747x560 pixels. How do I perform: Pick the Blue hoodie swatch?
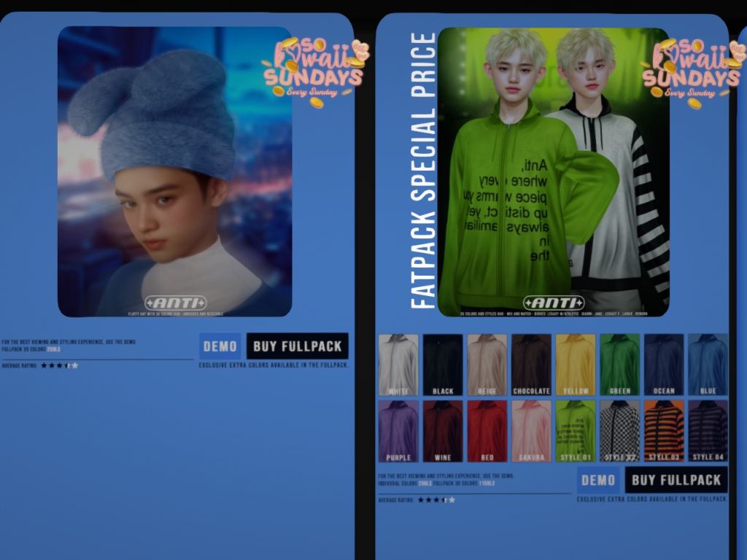[x=708, y=365]
